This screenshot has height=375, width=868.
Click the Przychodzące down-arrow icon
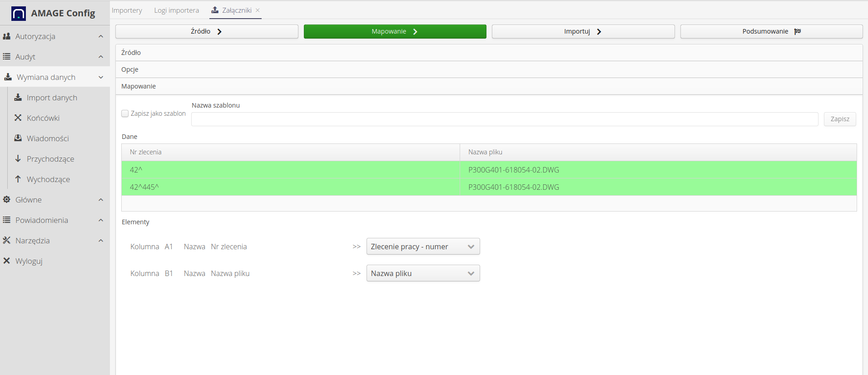click(18, 158)
